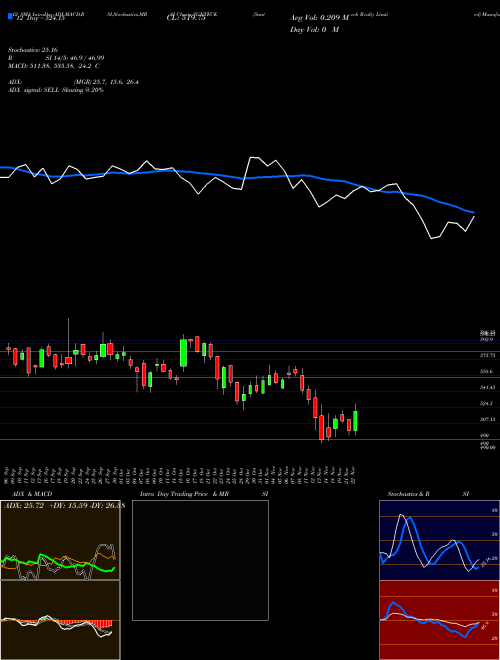500x660 pixels.
Task: Click the 524.3 price axis label
Action: (487, 403)
